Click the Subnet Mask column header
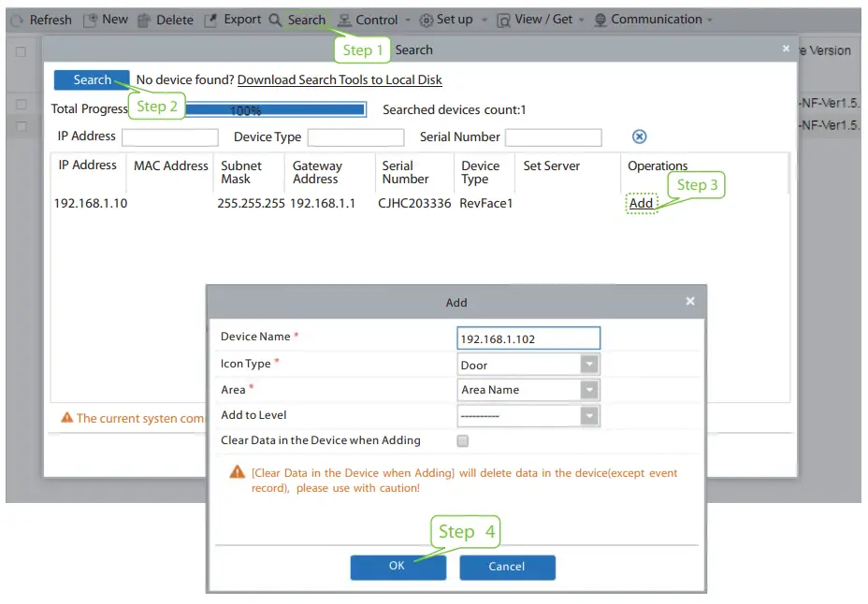Screen dimensions: 868x604 pos(240,172)
